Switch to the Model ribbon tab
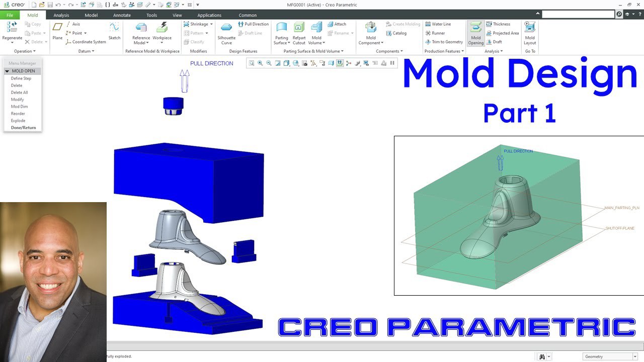This screenshot has width=644, height=362. (x=91, y=15)
